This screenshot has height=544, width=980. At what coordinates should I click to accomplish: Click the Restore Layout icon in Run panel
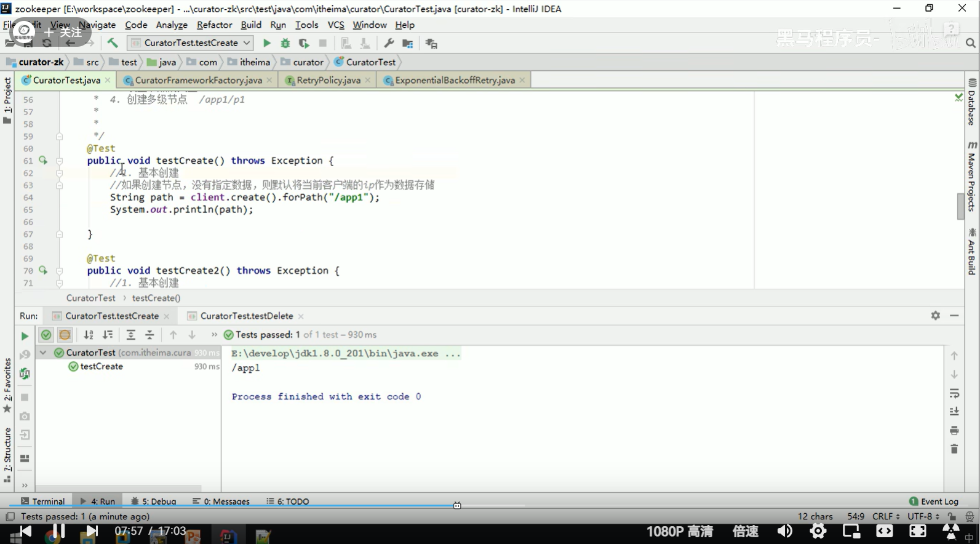(x=25, y=458)
